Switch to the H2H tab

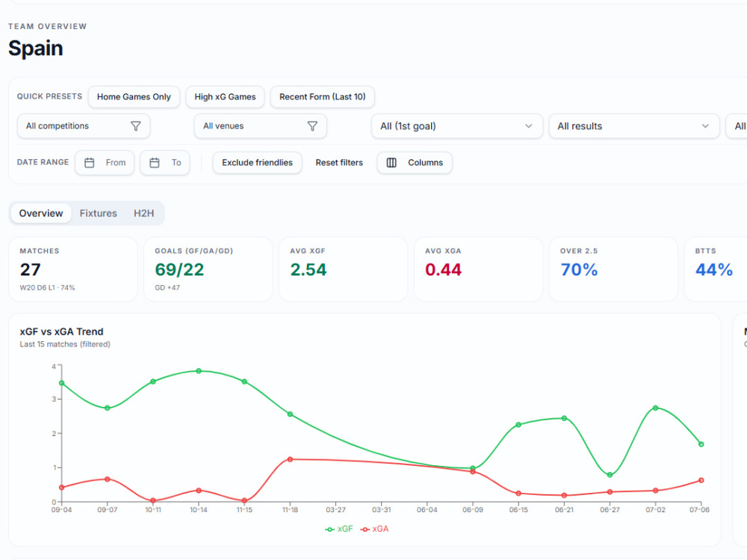pyautogui.click(x=144, y=214)
